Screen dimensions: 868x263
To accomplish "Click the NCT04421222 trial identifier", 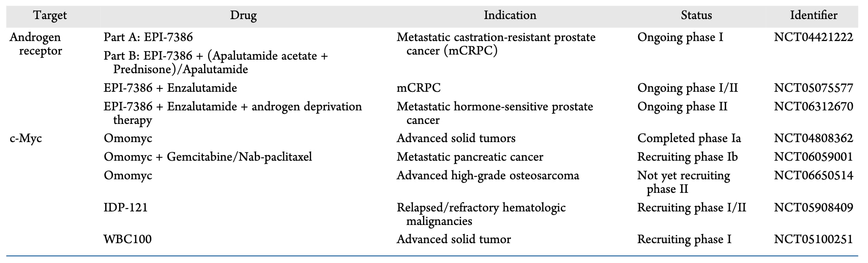I will (813, 37).
